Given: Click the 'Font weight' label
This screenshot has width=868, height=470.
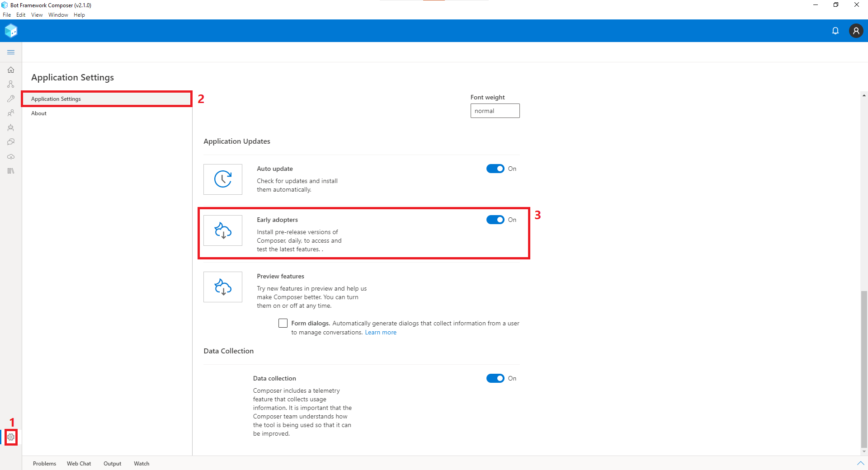Looking at the screenshot, I should click(x=488, y=98).
